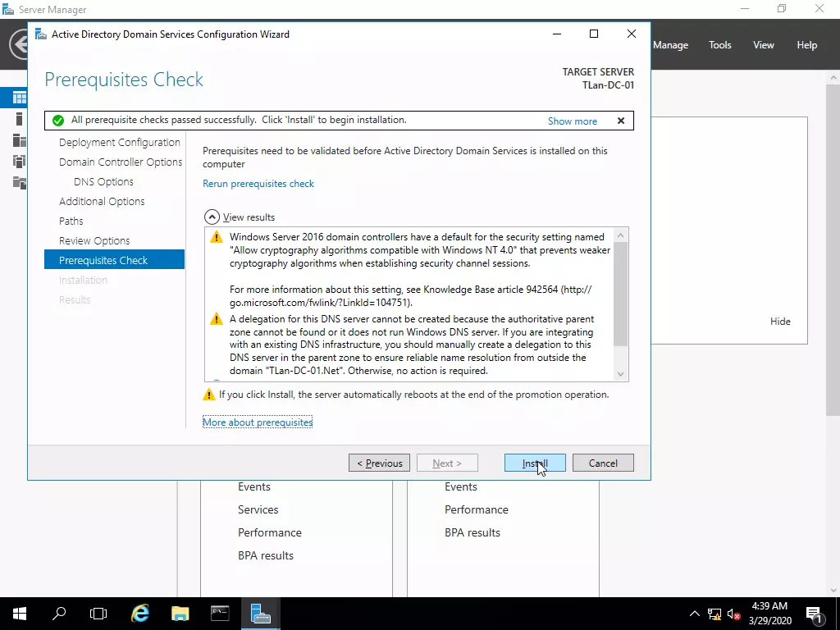Viewport: 840px width, 630px height.
Task: Open BPA results in left tile
Action: [266, 555]
